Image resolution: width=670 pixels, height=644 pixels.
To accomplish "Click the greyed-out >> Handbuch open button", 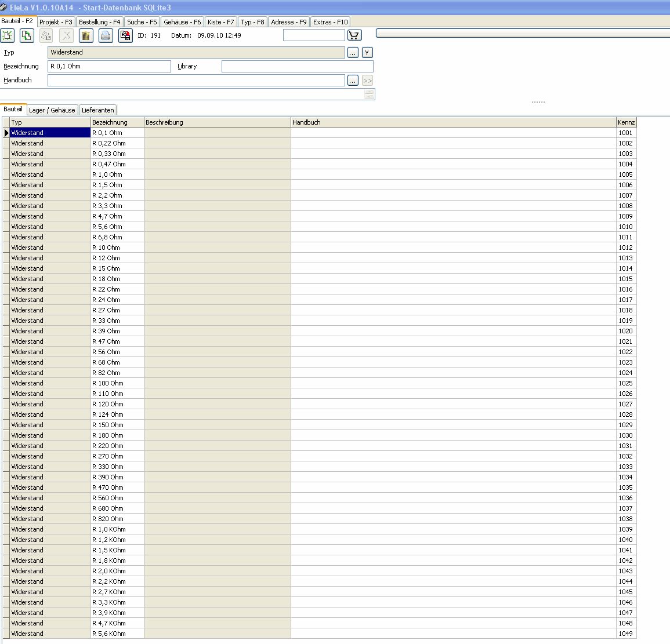I will tap(367, 81).
